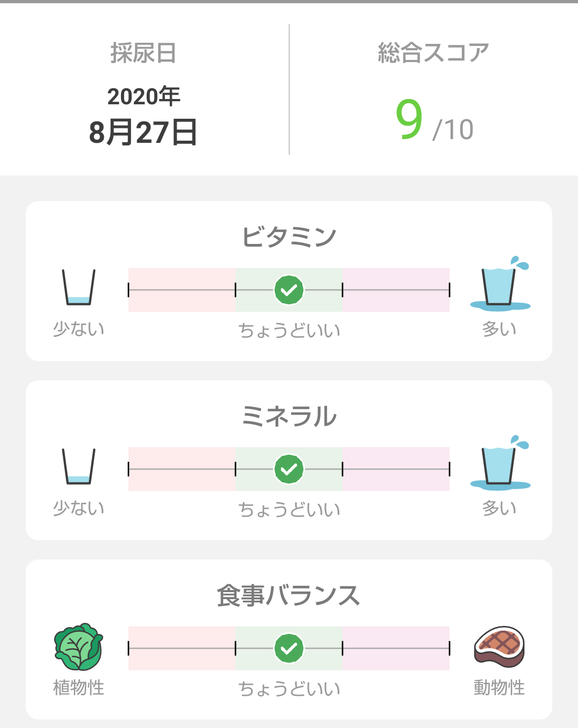The width and height of the screenshot is (578, 728).
Task: Tap the green checkmark on ビタミン gauge
Action: (289, 290)
